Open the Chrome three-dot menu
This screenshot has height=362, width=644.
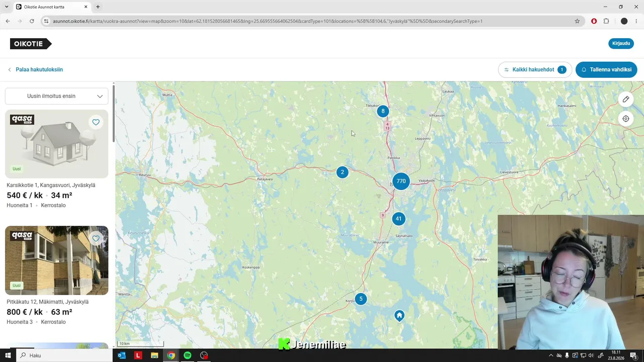click(636, 21)
